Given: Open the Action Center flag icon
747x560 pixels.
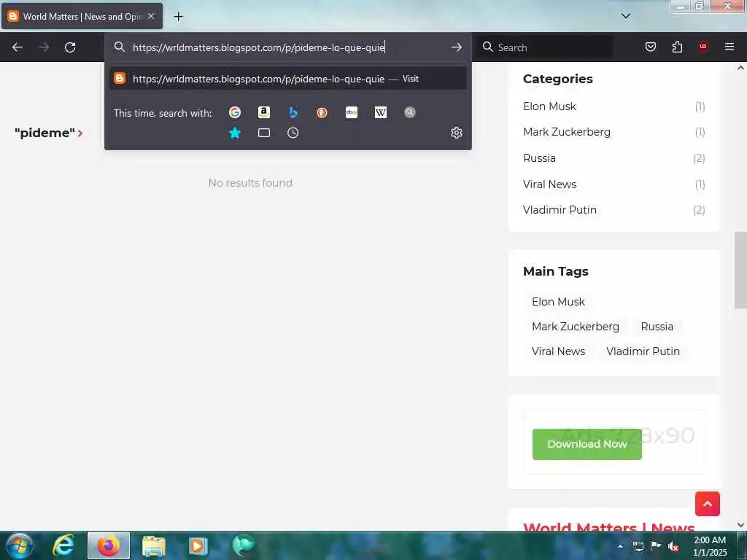Looking at the screenshot, I should 656,546.
